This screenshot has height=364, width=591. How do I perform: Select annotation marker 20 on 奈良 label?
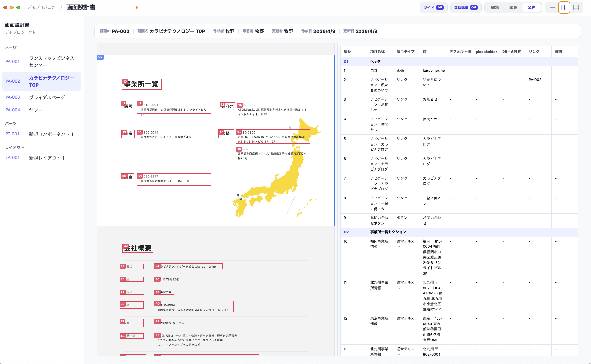(x=124, y=176)
